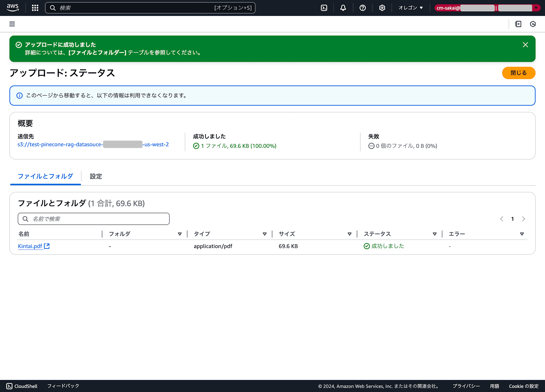Click the 概要 section heading

pyautogui.click(x=25, y=123)
